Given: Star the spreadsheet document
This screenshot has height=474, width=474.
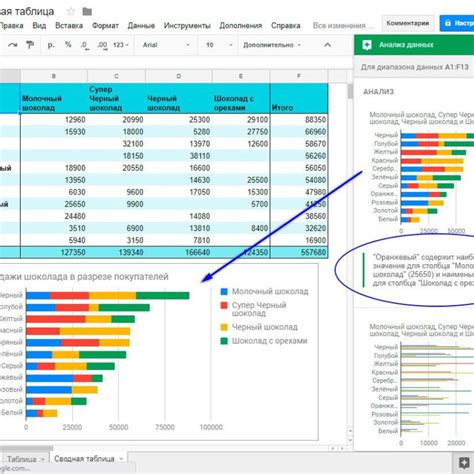Looking at the screenshot, I should coord(71,12).
